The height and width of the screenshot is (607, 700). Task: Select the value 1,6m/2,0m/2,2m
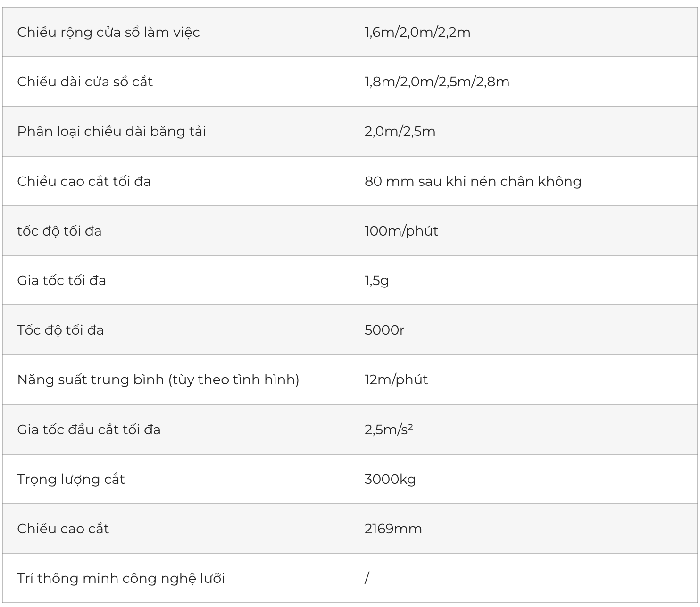(x=417, y=32)
